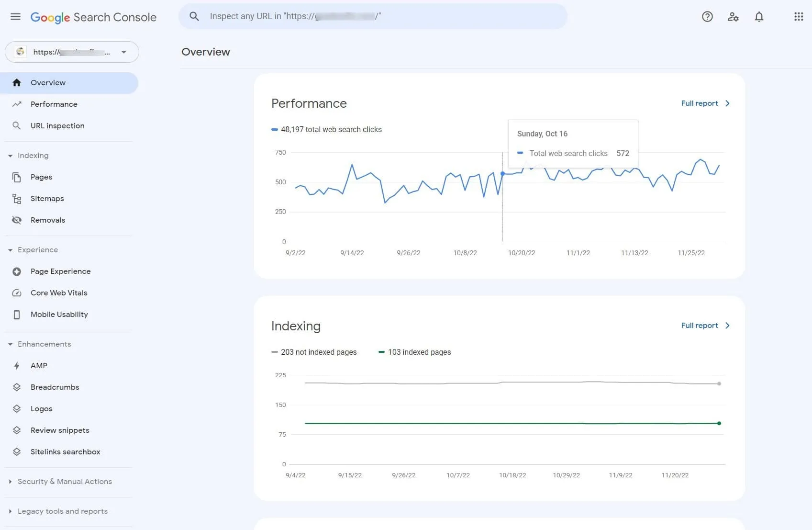The width and height of the screenshot is (812, 530).
Task: Click the Core Web Vitals gauge icon
Action: (x=17, y=293)
